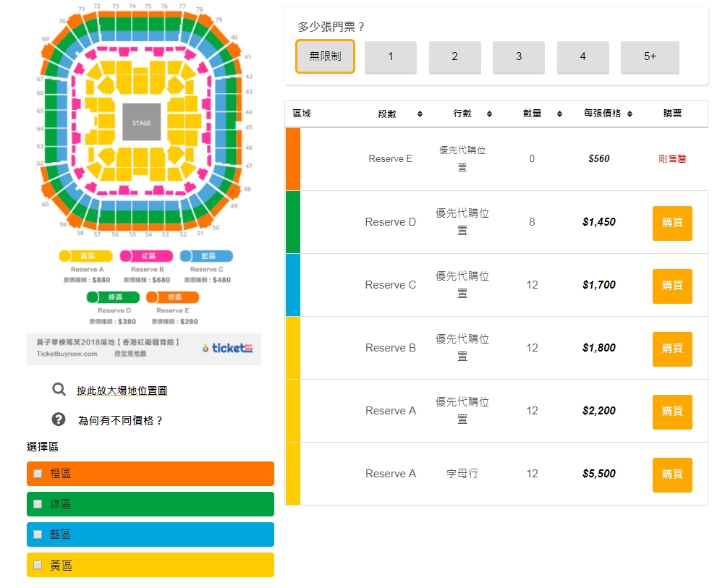Viewport: 725px width, 588px height.
Task: Select 5+ tickets quantity option
Action: [650, 57]
